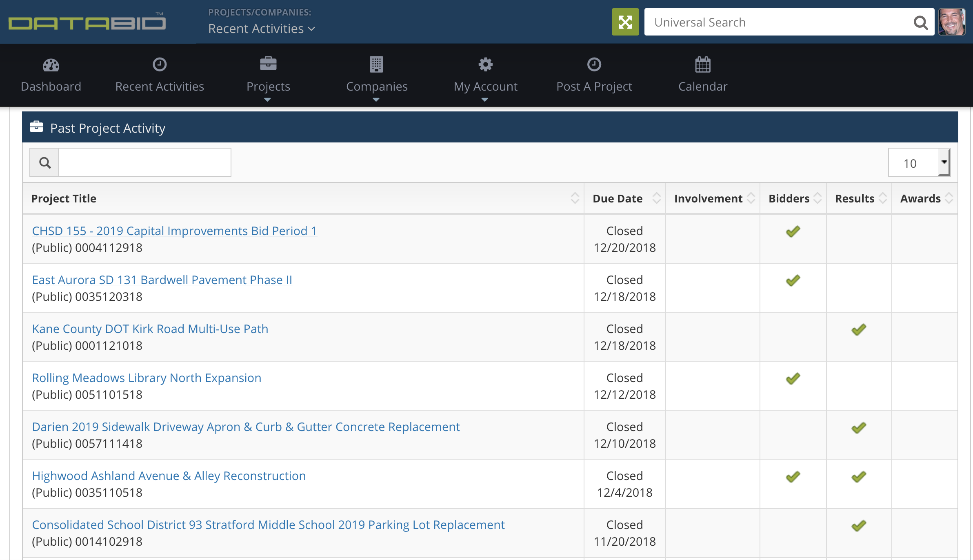Viewport: 973px width, 560px height.
Task: Click the Projects briefcase icon
Action: [268, 64]
